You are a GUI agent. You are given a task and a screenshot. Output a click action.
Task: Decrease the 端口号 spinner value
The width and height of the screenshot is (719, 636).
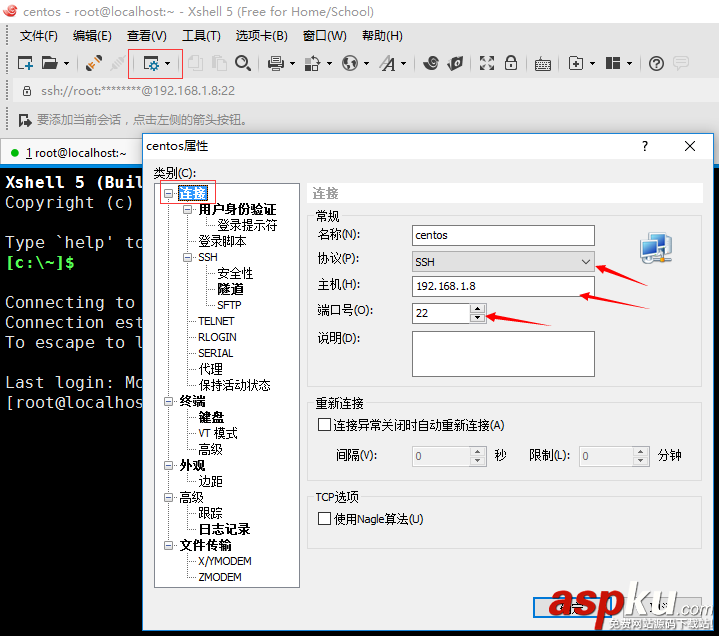478,317
